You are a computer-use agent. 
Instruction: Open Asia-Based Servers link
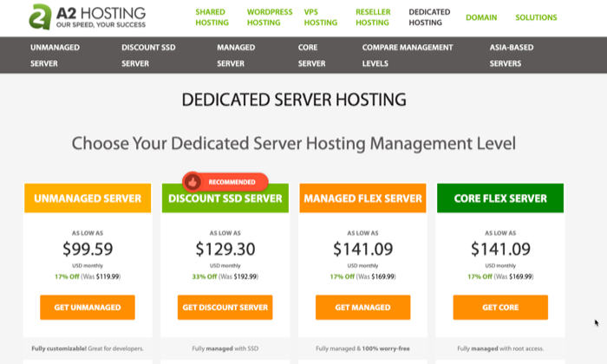click(x=512, y=55)
